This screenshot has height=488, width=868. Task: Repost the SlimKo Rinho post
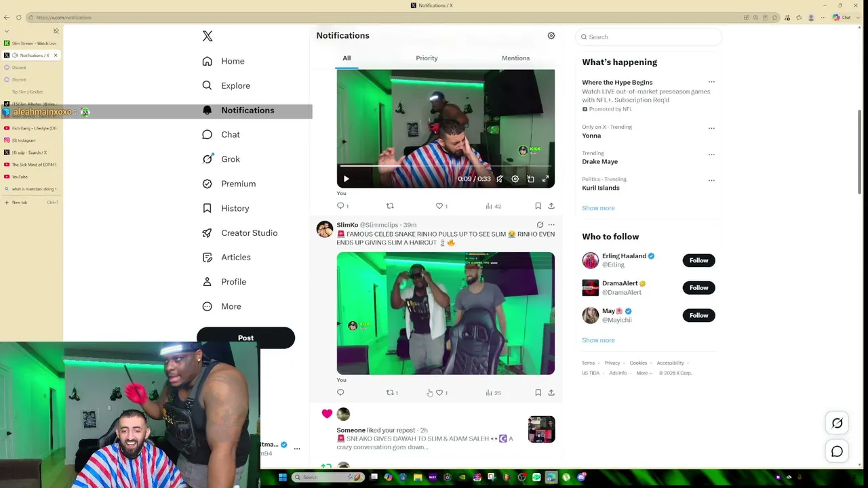coord(391,392)
